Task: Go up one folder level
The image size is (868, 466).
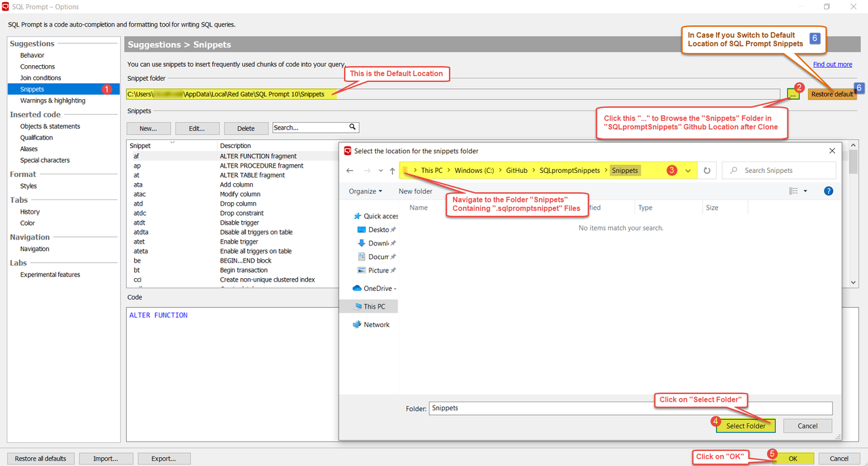Action: (392, 171)
